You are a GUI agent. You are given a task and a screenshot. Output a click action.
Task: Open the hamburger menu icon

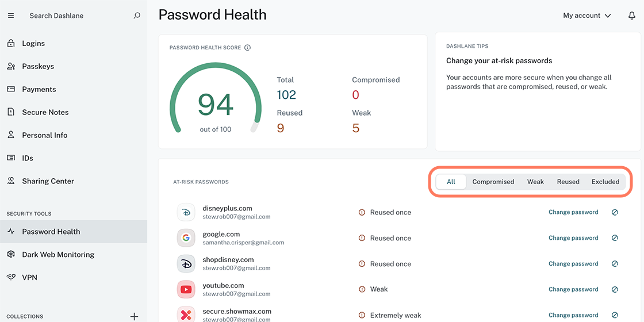10,16
